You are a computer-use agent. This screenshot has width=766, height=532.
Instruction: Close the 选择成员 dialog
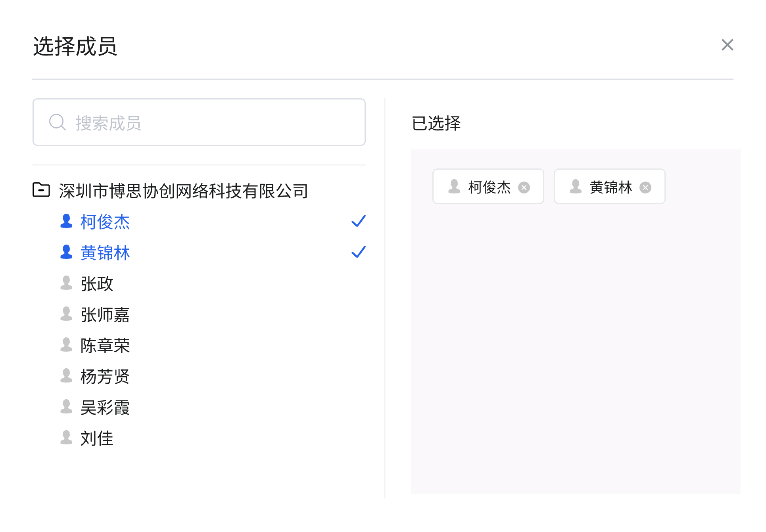point(727,45)
